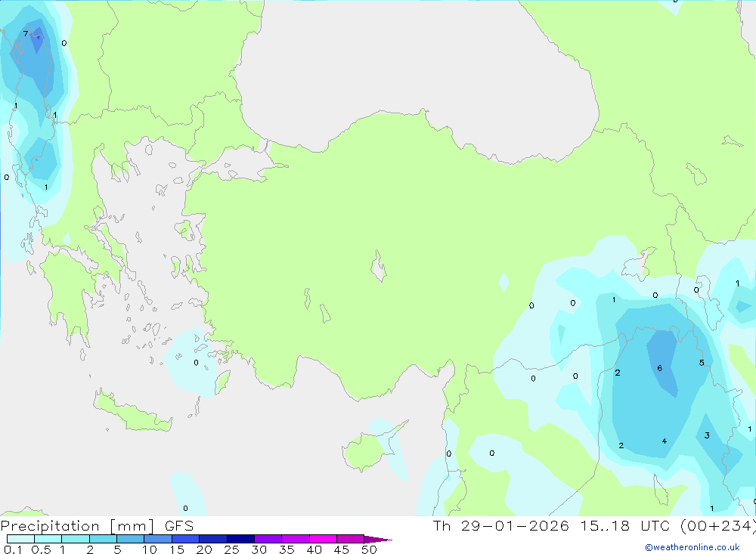Click the legend label '50'
Viewport: 756px width, 554px height.
coord(369,549)
